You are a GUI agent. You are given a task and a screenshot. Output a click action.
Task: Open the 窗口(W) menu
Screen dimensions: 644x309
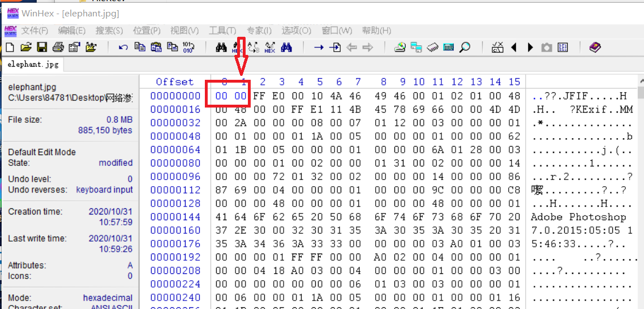337,31
